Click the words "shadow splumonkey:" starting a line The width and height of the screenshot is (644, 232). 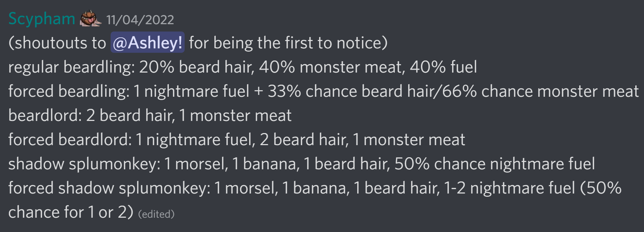tap(84, 164)
